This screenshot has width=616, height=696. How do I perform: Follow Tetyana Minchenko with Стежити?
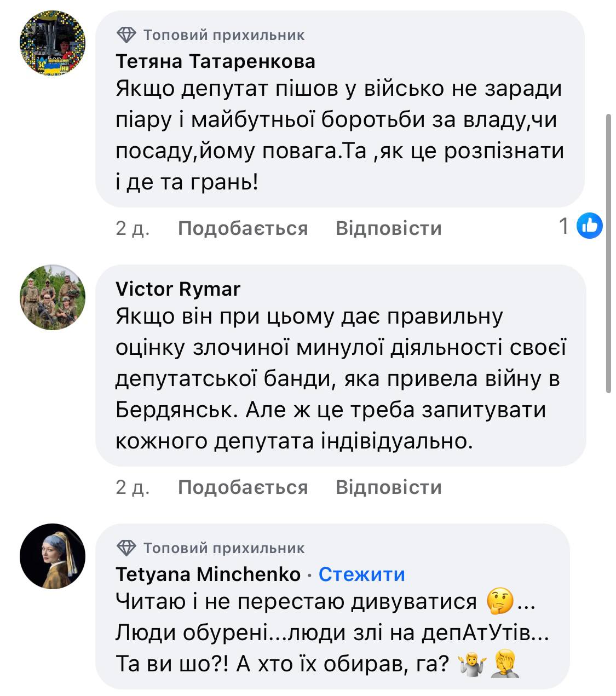coord(361,574)
